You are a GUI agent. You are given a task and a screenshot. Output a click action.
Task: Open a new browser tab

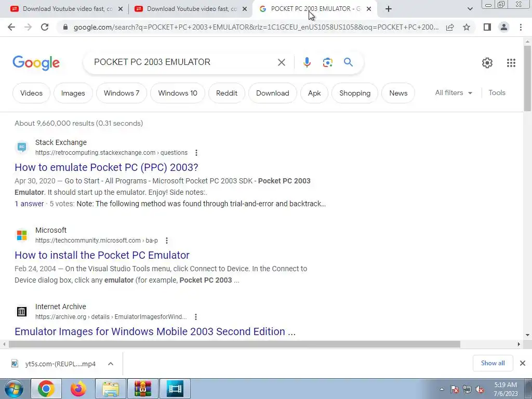(389, 9)
